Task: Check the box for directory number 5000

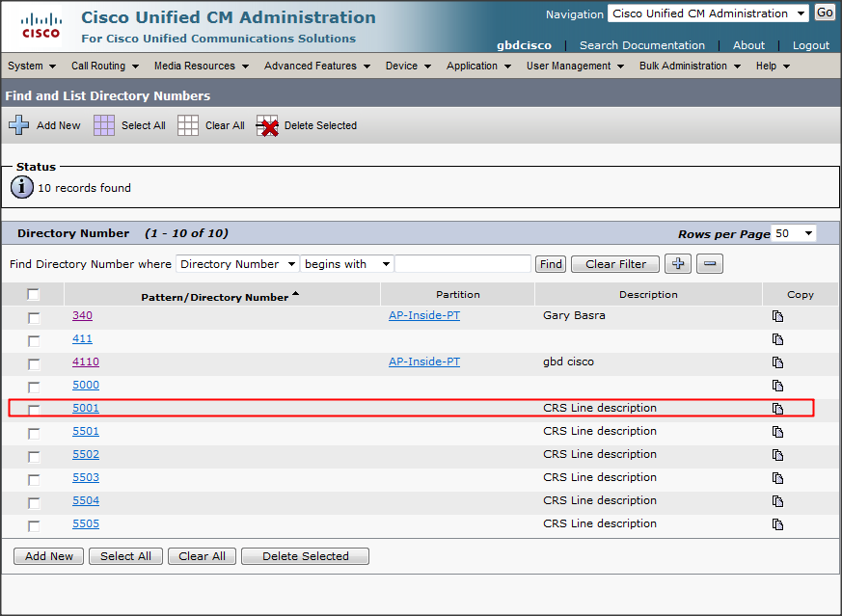Action: pos(34,387)
